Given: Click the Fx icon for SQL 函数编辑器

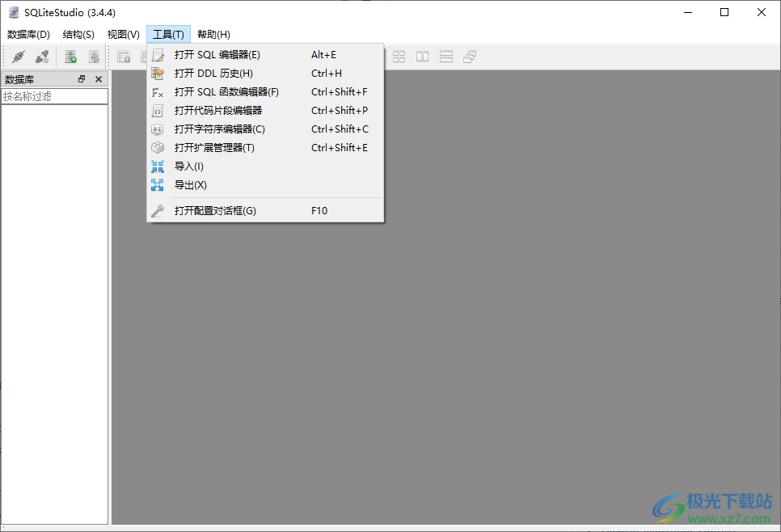Looking at the screenshot, I should click(158, 91).
